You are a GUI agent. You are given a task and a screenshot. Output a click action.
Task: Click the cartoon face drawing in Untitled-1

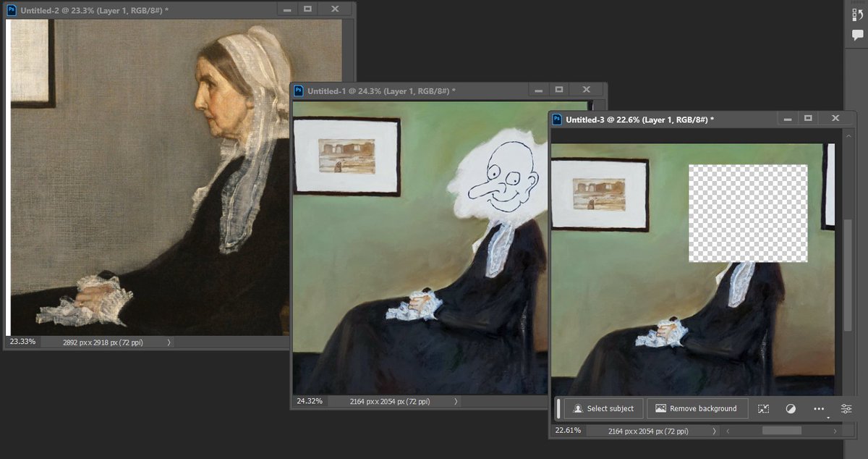click(x=503, y=177)
